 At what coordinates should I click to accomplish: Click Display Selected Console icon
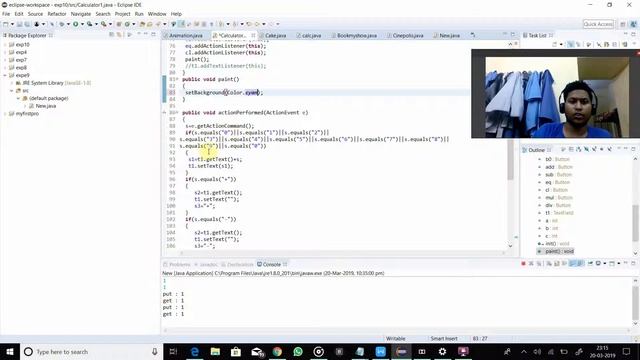coord(598,264)
